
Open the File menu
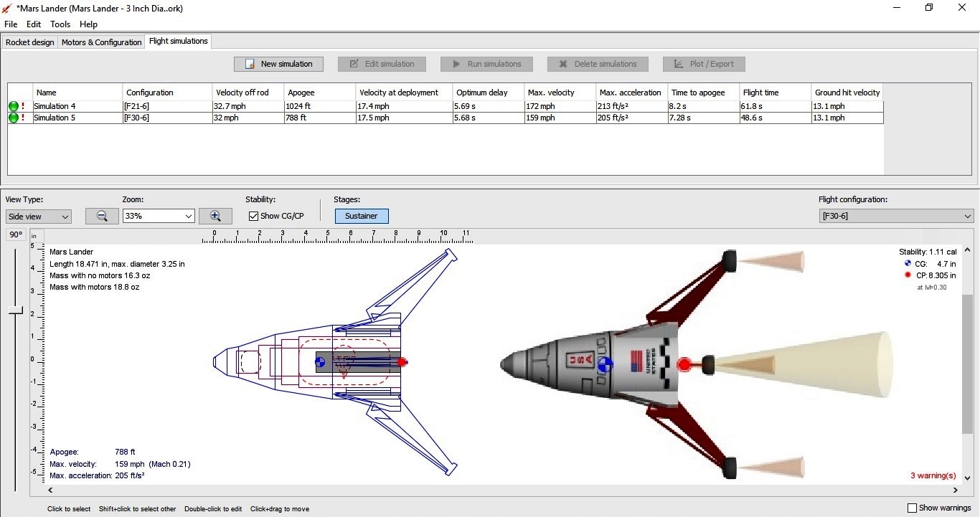pyautogui.click(x=11, y=24)
